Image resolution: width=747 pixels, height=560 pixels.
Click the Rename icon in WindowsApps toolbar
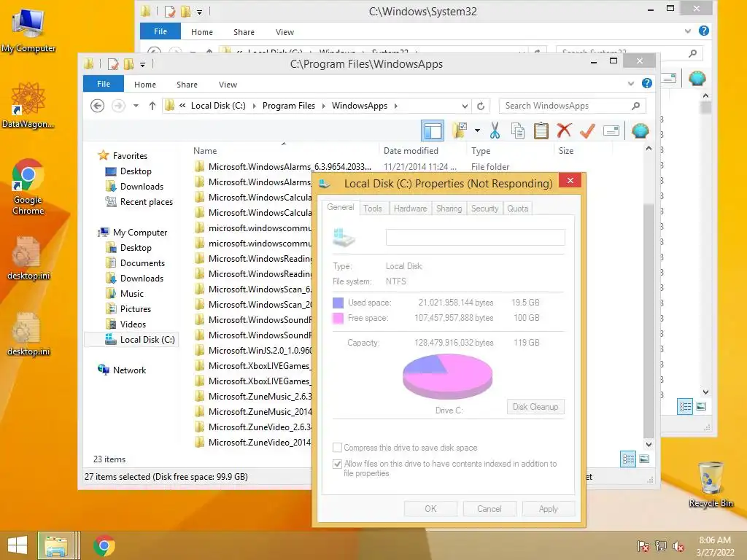[x=611, y=131]
